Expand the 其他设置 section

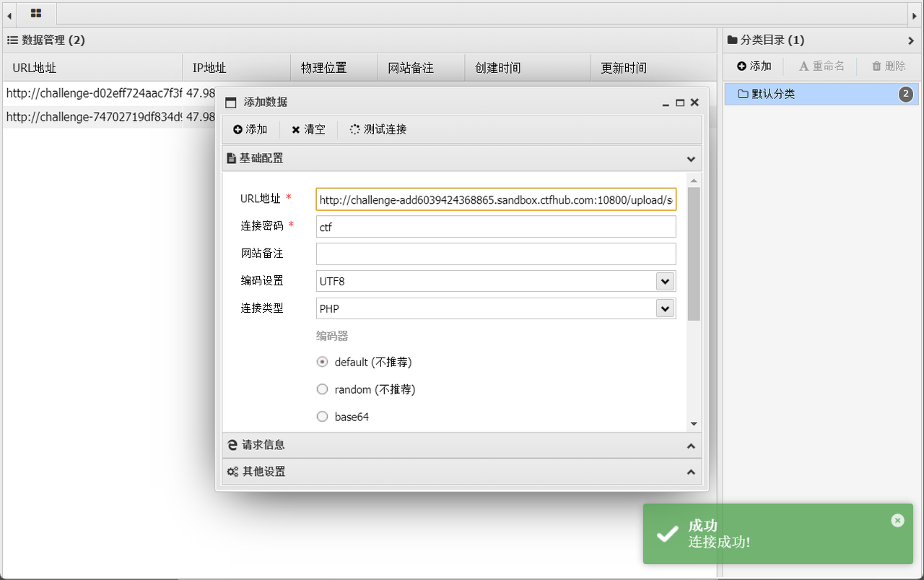462,472
